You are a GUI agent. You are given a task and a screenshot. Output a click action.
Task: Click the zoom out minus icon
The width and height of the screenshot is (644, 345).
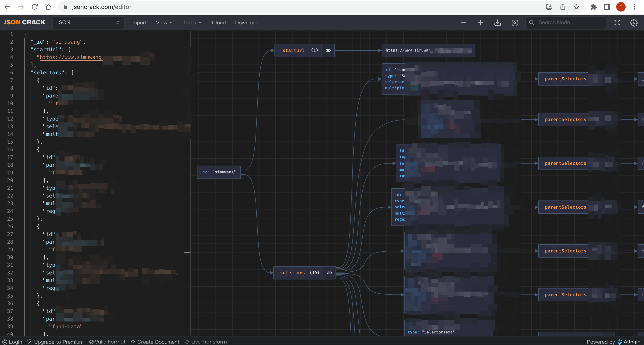(x=463, y=22)
